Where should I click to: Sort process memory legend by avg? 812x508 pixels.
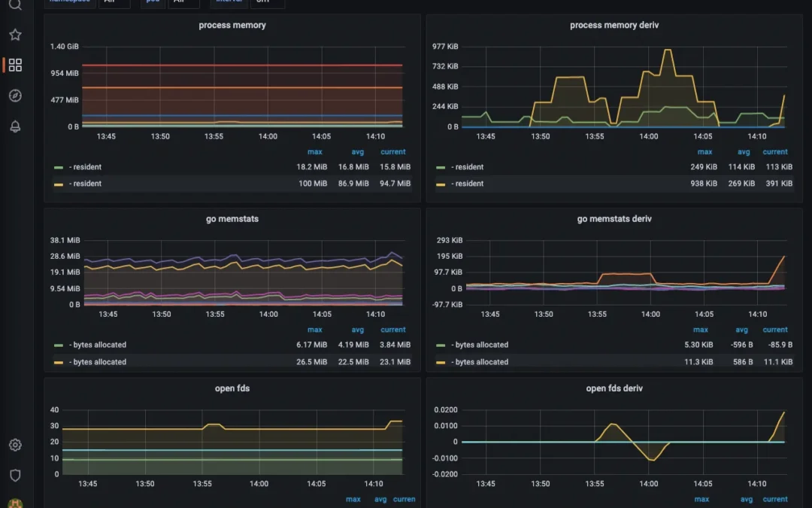pyautogui.click(x=357, y=152)
